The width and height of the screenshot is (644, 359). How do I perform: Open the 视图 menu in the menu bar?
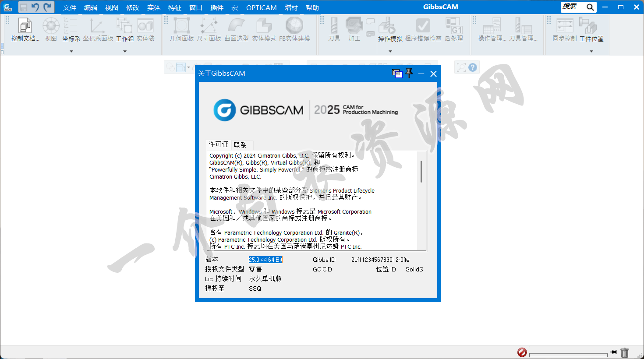112,7
